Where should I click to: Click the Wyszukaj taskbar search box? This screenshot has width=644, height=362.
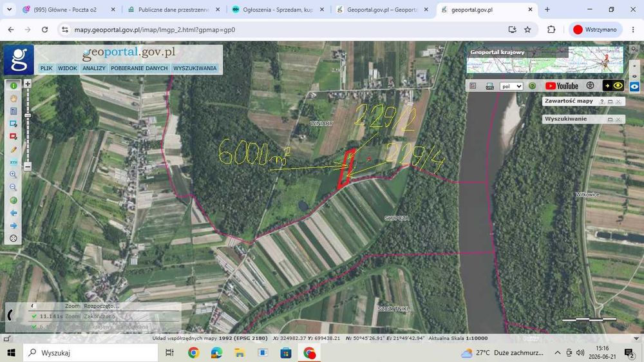pyautogui.click(x=90, y=352)
